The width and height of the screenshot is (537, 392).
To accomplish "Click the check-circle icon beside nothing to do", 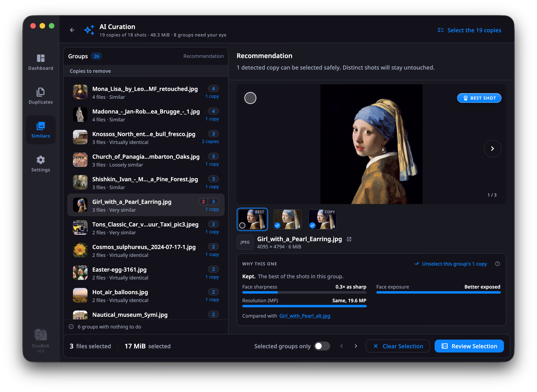I will click(x=71, y=327).
